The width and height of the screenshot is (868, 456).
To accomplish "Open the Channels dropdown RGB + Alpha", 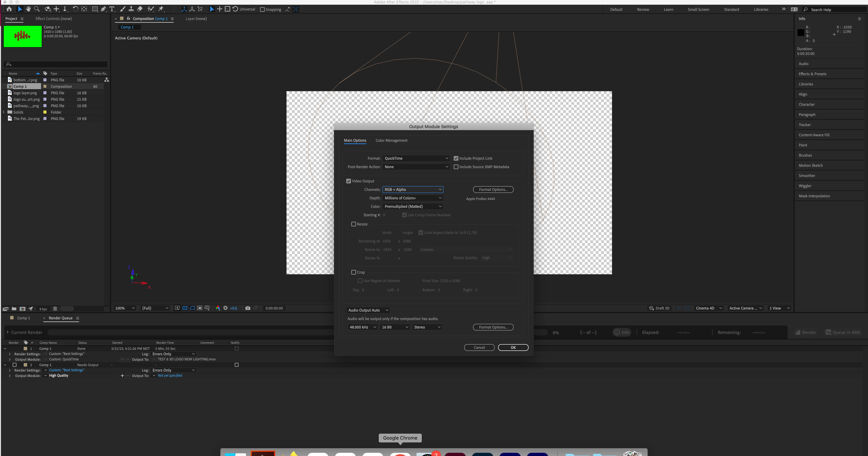I will (x=413, y=189).
